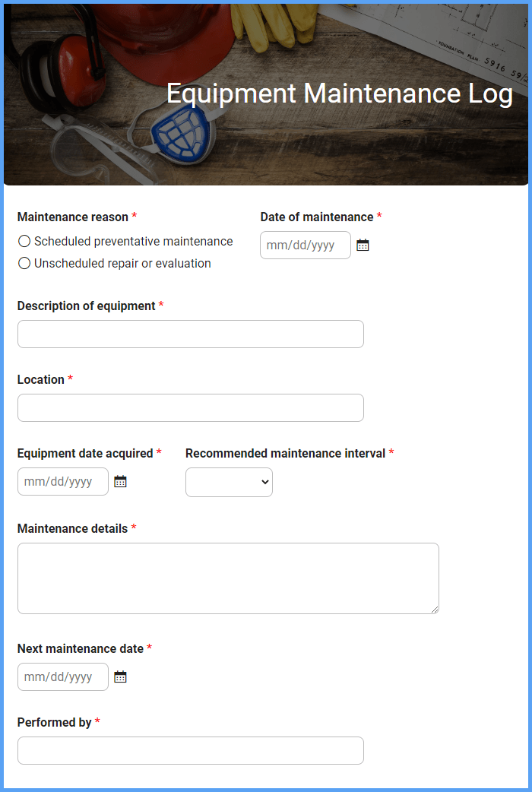Expand the Recommended maintenance interval dropdown
This screenshot has width=532, height=792.
[229, 483]
